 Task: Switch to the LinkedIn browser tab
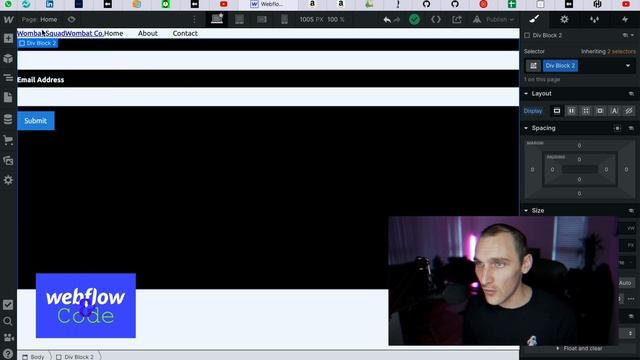tap(49, 4)
